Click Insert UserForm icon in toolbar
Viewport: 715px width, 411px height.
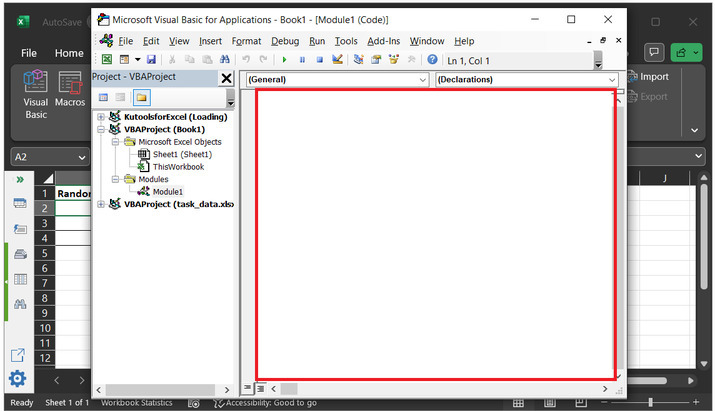click(124, 59)
